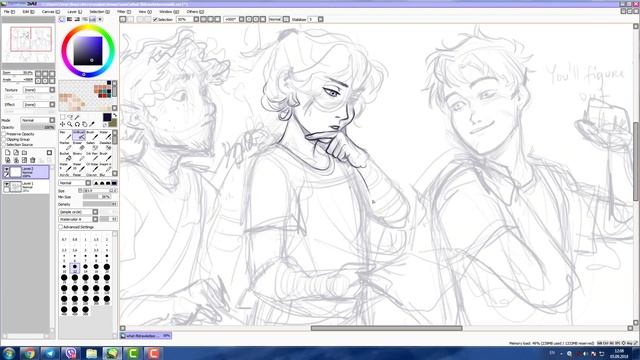The image size is (640, 360).
Task: Create a new layer folder
Action: click(24, 152)
